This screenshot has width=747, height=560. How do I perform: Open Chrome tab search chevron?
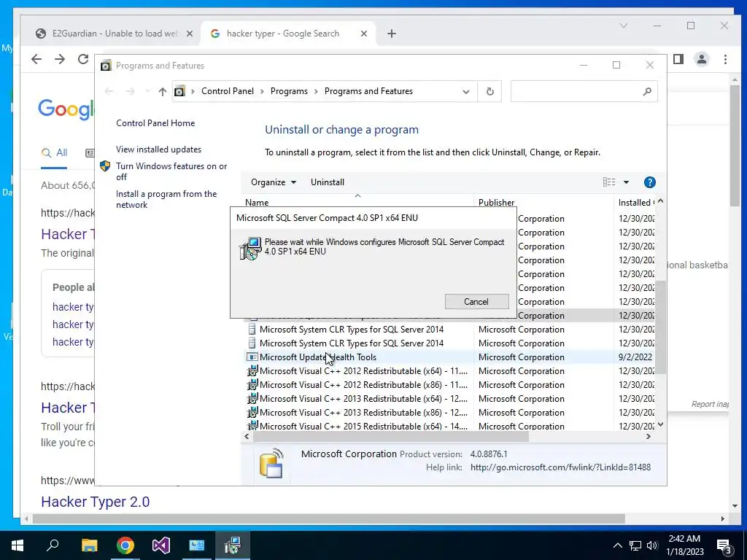624,26
